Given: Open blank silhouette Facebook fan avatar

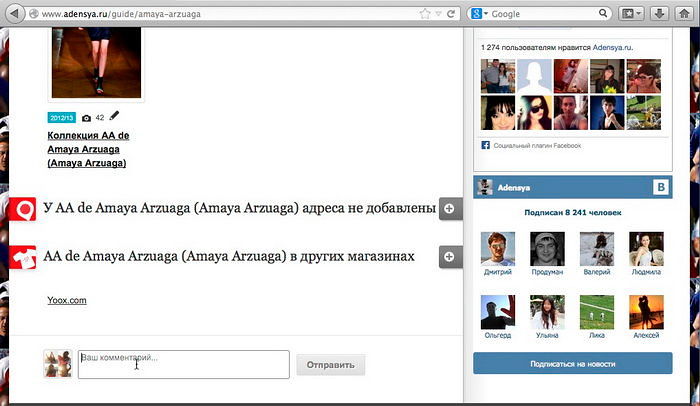Looking at the screenshot, I should (534, 76).
